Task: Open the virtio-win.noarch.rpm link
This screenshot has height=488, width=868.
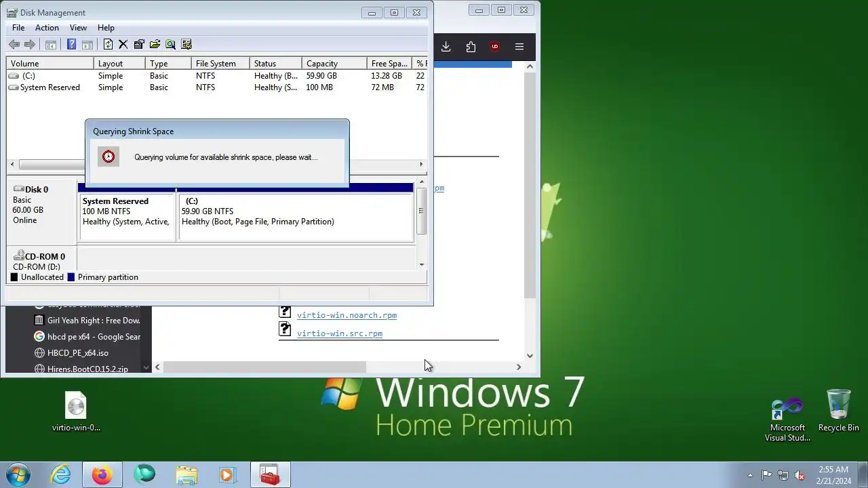Action: (x=347, y=315)
